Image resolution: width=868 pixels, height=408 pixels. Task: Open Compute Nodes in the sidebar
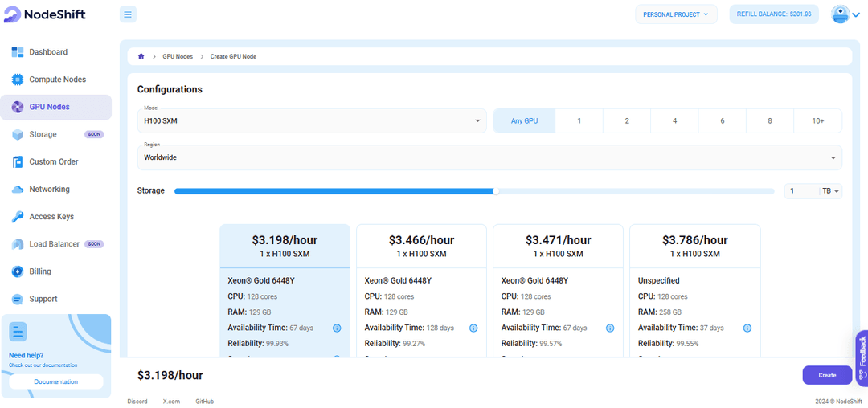(55, 80)
